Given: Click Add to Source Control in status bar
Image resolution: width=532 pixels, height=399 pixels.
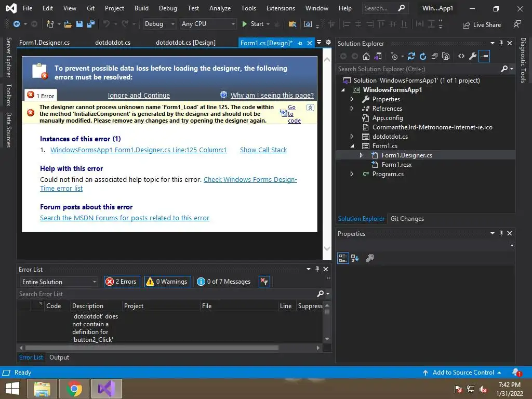Looking at the screenshot, I should coord(462,373).
